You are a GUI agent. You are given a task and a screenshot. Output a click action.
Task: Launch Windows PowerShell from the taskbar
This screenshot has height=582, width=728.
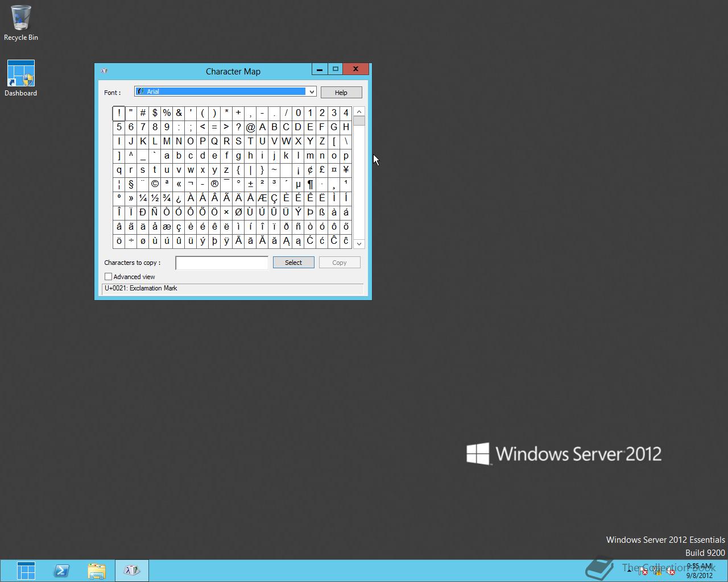click(x=61, y=571)
